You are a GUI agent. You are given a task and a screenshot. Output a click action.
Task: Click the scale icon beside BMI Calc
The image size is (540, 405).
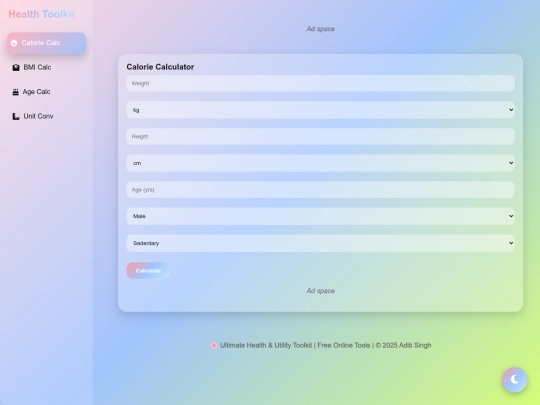click(16, 68)
